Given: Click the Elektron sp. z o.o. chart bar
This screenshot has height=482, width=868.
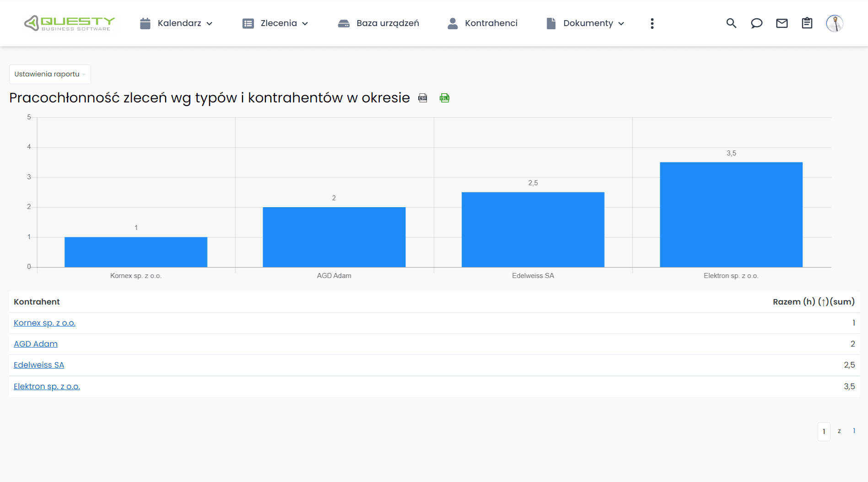Looking at the screenshot, I should tap(731, 214).
